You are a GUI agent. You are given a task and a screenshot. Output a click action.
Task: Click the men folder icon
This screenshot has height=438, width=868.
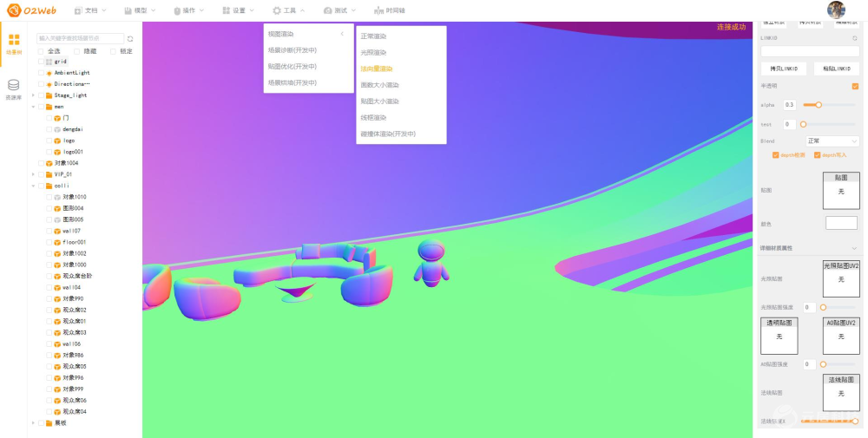[x=49, y=107]
